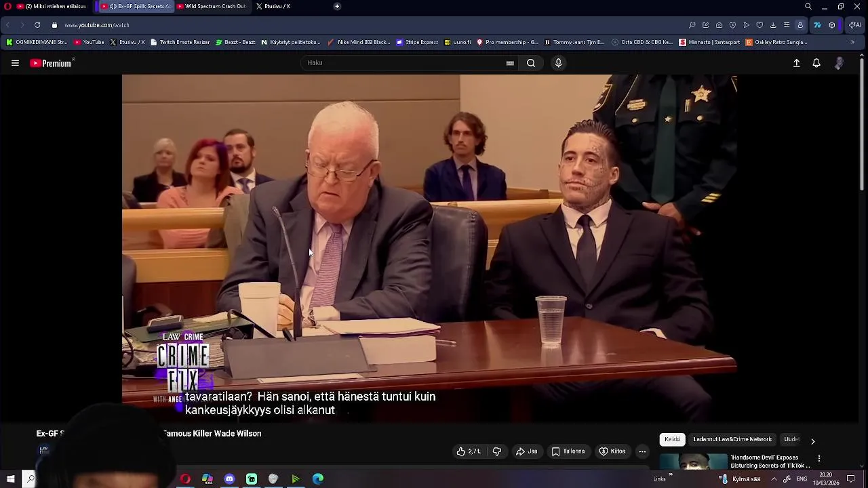Open the 7TV extension icon

[817, 25]
